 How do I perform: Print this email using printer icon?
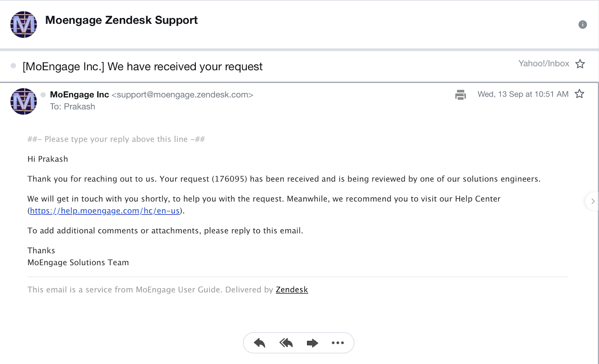coord(460,95)
